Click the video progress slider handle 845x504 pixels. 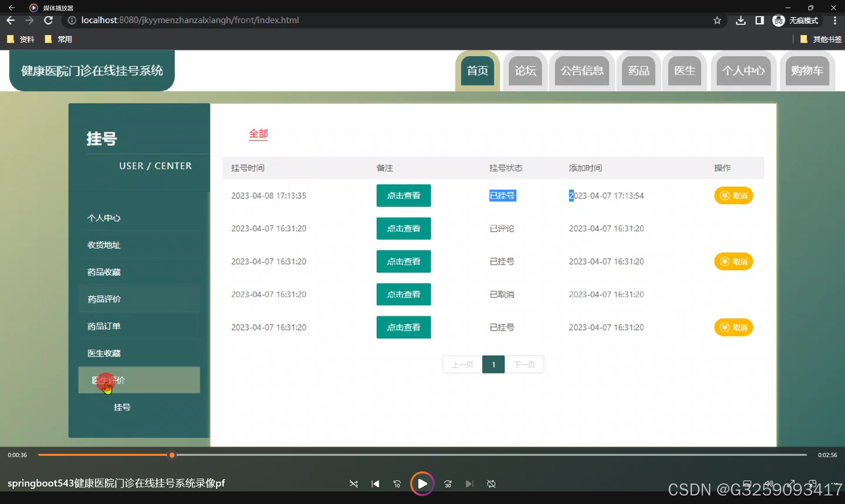pyautogui.click(x=172, y=455)
